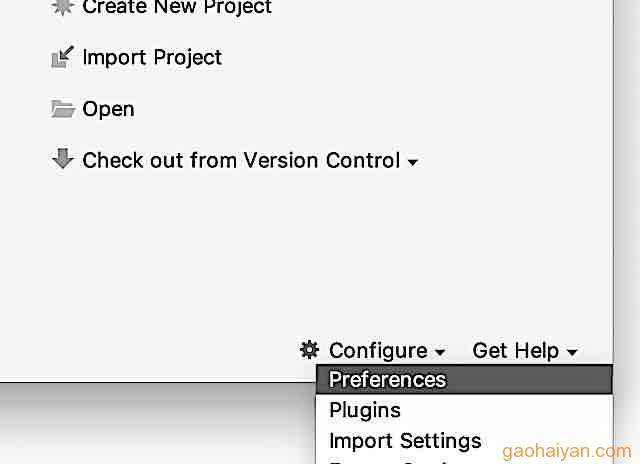The width and height of the screenshot is (640, 464).
Task: Select Import Settings menu entry
Action: click(464, 441)
